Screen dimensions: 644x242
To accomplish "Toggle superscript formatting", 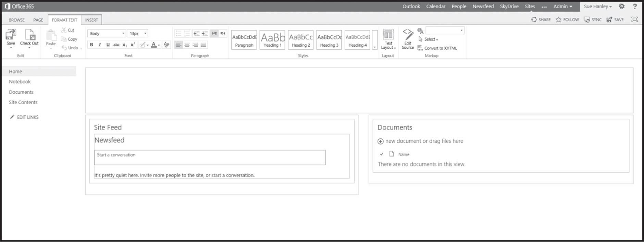I will click(133, 45).
